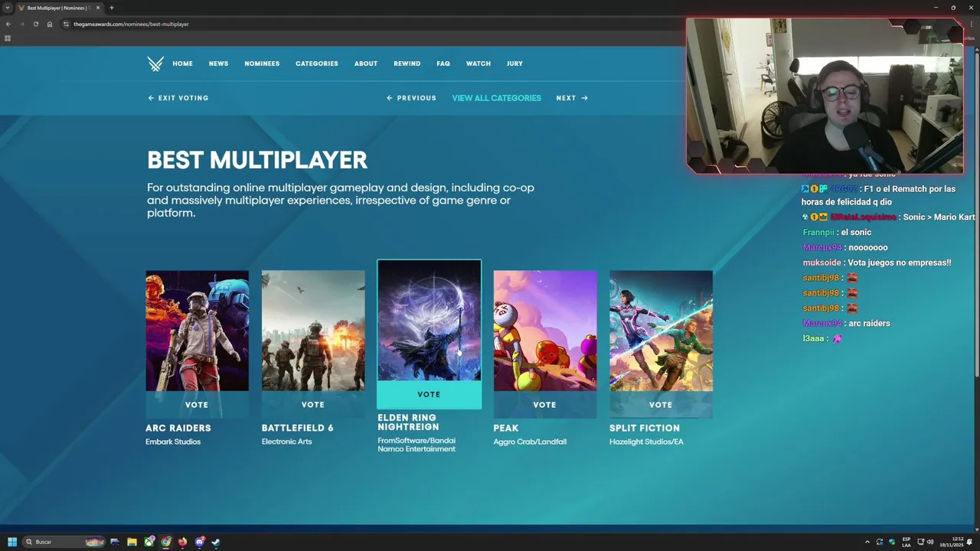Image resolution: width=980 pixels, height=551 pixels.
Task: Open the NEWS menu item
Action: coord(218,64)
